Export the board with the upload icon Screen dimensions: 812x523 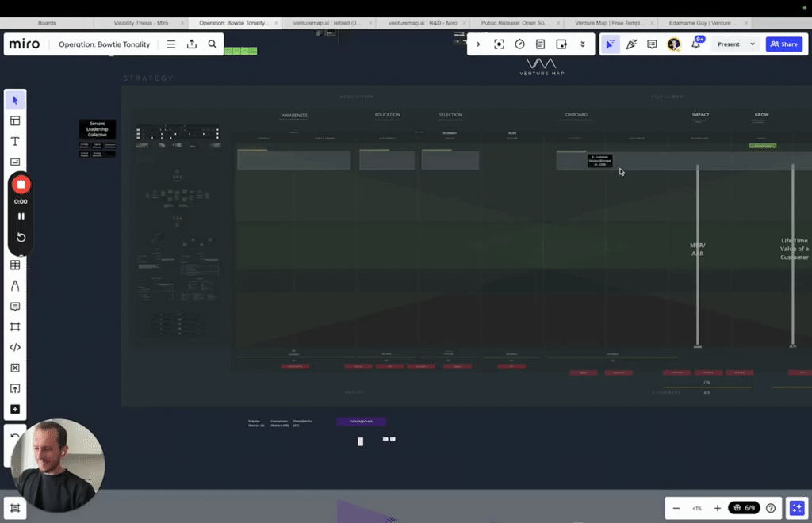click(192, 44)
